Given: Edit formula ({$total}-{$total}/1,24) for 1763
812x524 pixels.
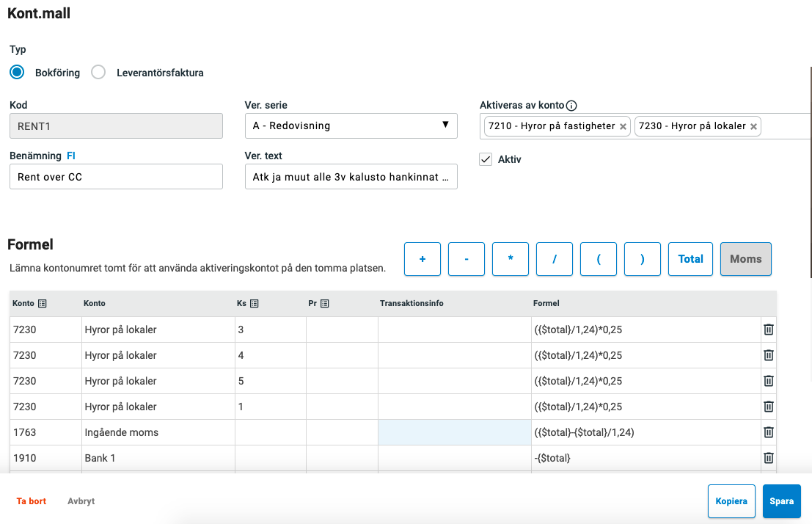Looking at the screenshot, I should click(x=646, y=432).
